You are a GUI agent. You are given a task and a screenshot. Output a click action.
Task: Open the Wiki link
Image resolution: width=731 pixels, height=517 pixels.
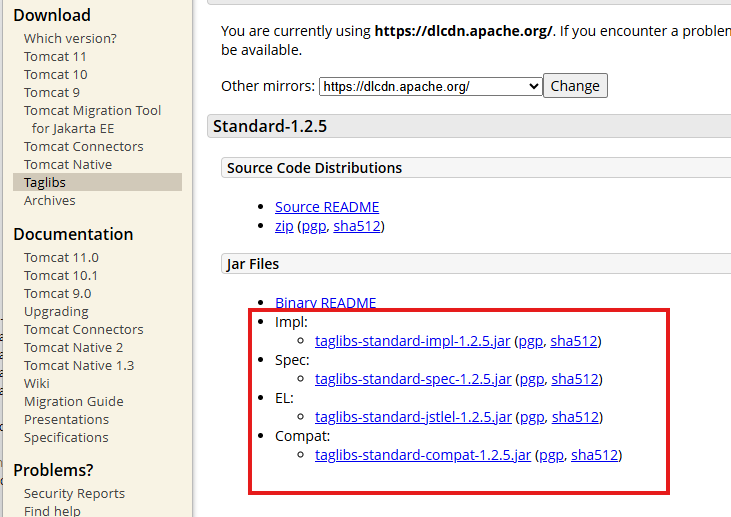(x=36, y=384)
